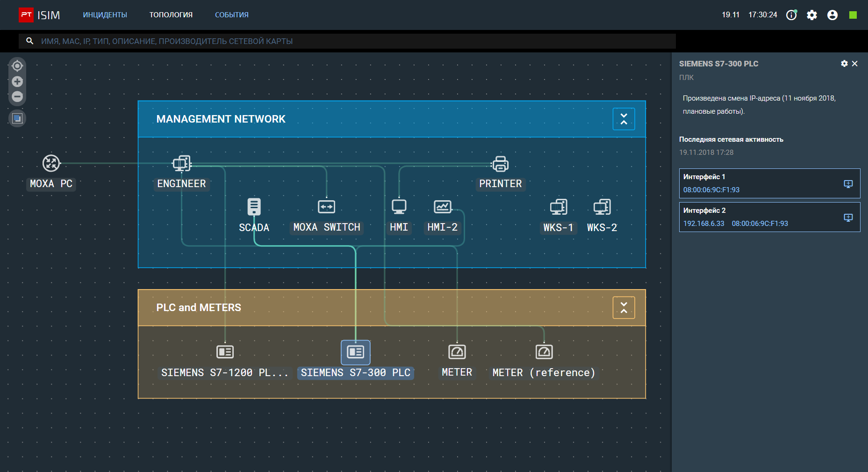The image size is (868, 472).
Task: Select the METER (reference) node icon
Action: [544, 352]
